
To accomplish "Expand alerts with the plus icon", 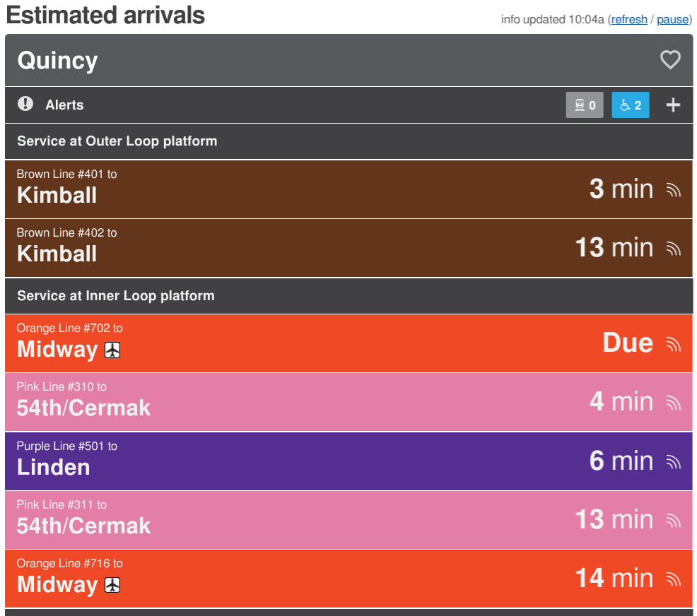I will point(673,105).
